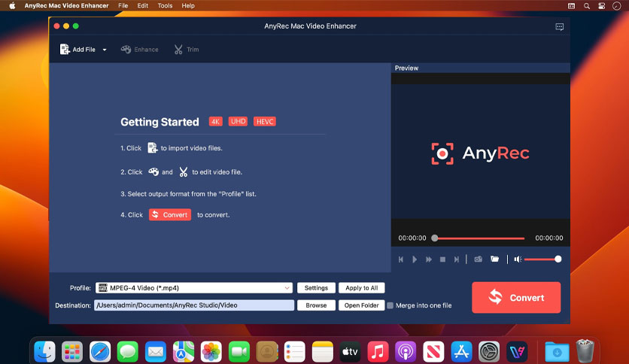Click the Open Folder button
The image size is (629, 364).
coord(361,305)
